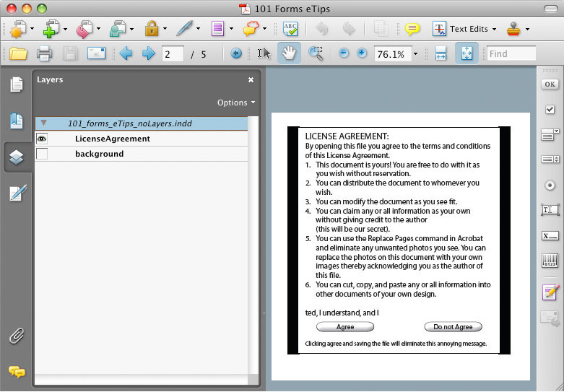
Task: Show the background layer visibility box
Action: [x=42, y=154]
